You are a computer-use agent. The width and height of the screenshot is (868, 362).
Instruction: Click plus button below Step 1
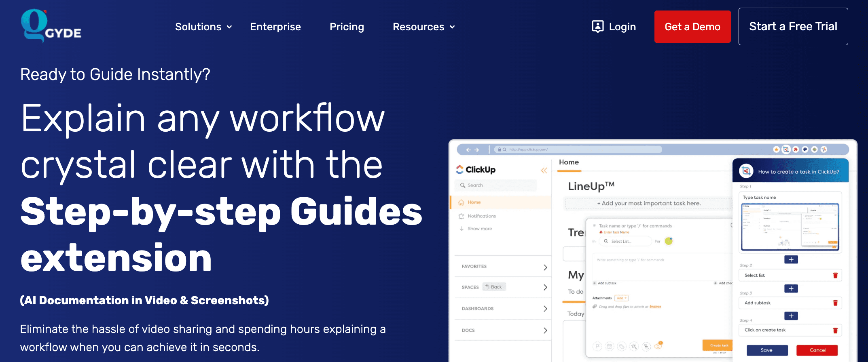tap(791, 259)
